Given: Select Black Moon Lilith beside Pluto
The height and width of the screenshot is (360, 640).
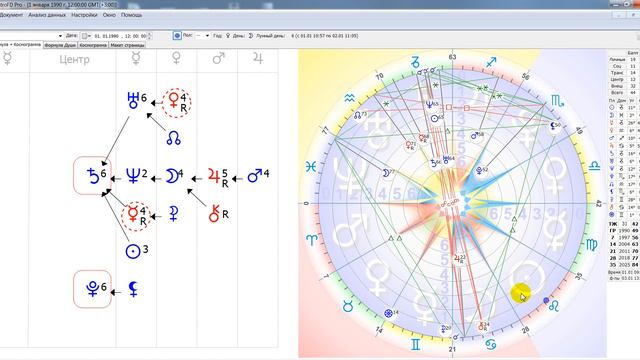Looking at the screenshot, I should tap(133, 289).
